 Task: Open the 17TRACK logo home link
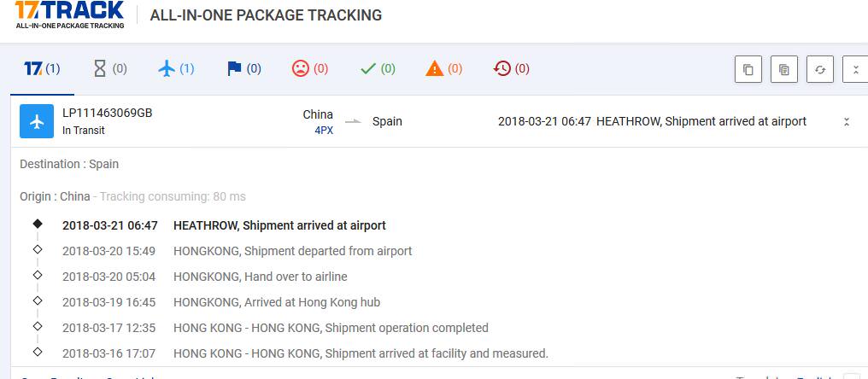(x=69, y=15)
